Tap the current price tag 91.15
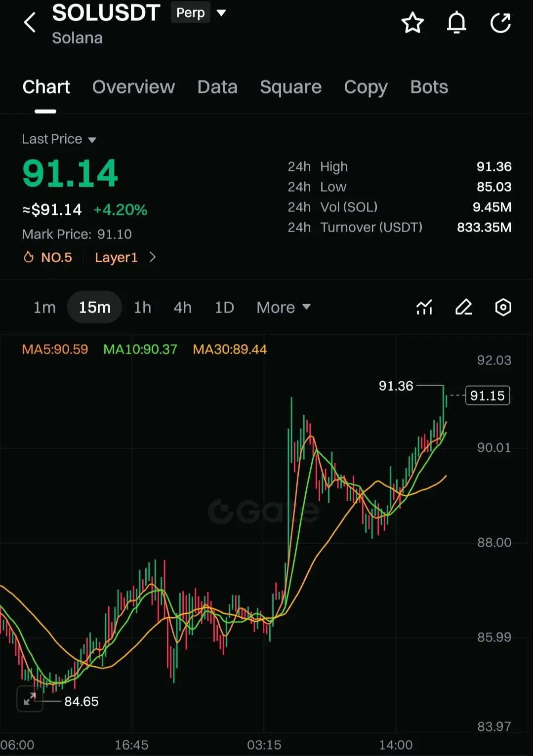The height and width of the screenshot is (756, 533). tap(488, 396)
